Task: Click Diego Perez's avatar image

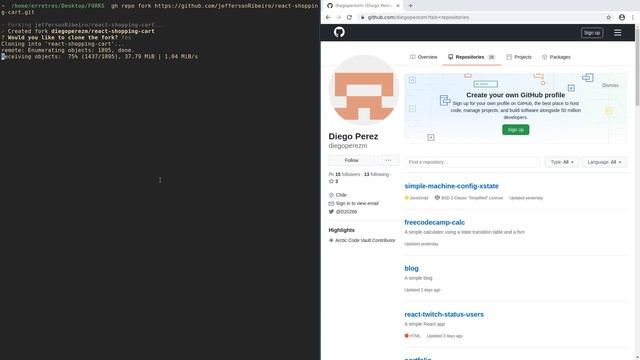Action: tap(364, 90)
